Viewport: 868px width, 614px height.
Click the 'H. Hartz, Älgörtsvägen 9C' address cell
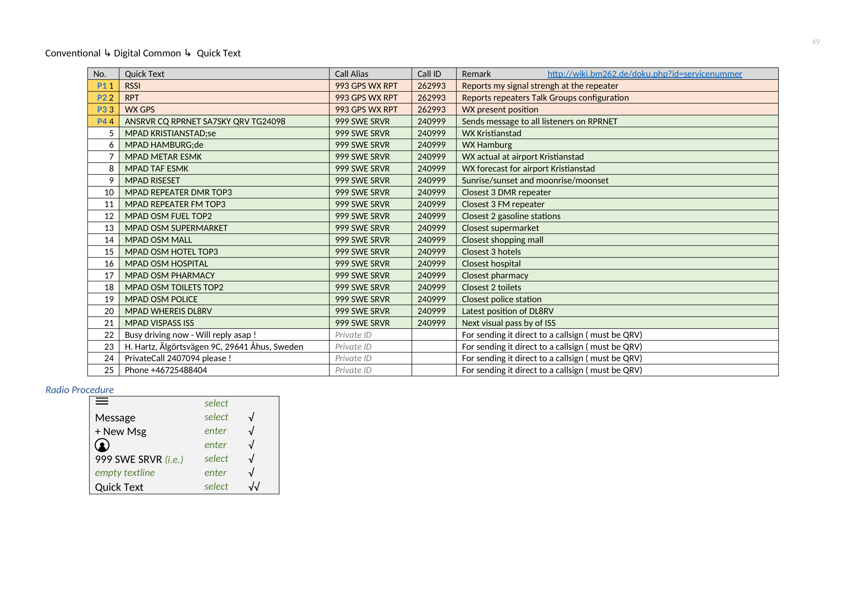coord(224,347)
